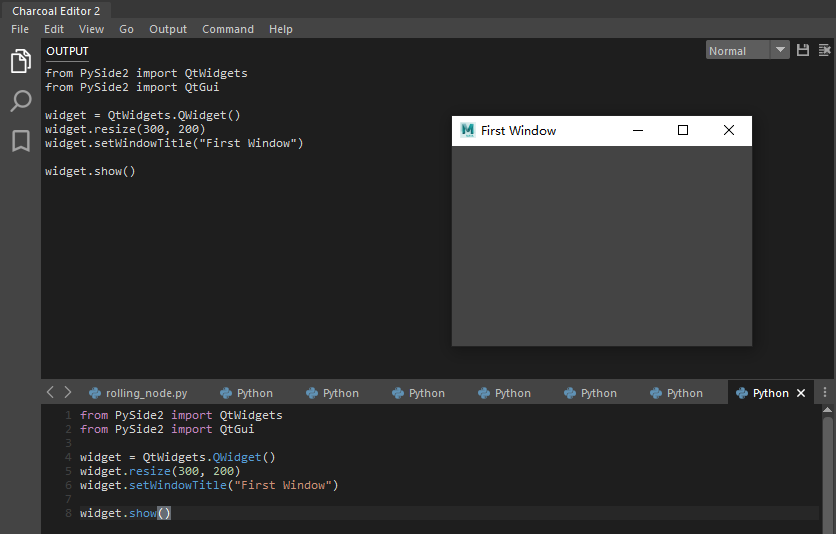Image resolution: width=836 pixels, height=534 pixels.
Task: Open the View menu
Action: pos(91,29)
